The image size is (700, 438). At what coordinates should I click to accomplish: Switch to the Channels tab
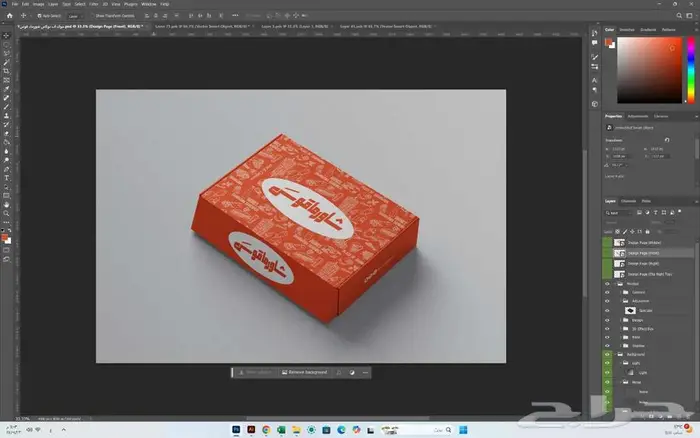629,201
